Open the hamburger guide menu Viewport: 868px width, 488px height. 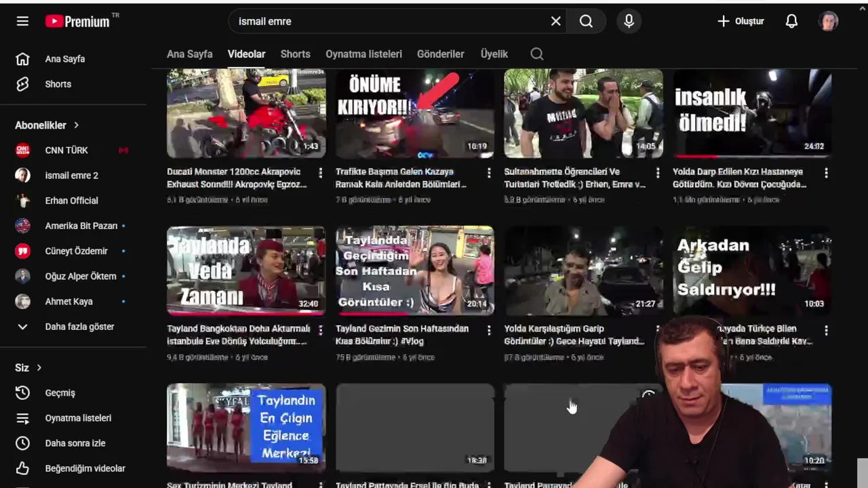(22, 21)
